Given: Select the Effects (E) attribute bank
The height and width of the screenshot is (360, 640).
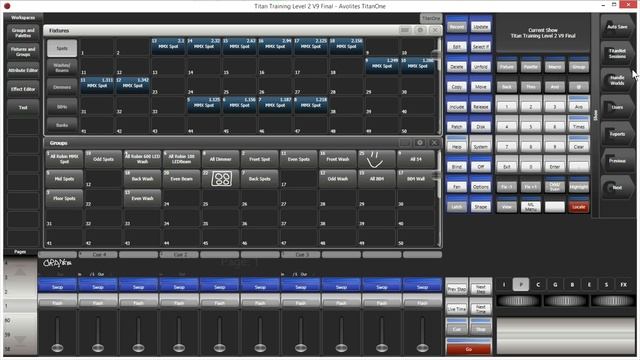Looking at the screenshot, I should click(x=589, y=284).
